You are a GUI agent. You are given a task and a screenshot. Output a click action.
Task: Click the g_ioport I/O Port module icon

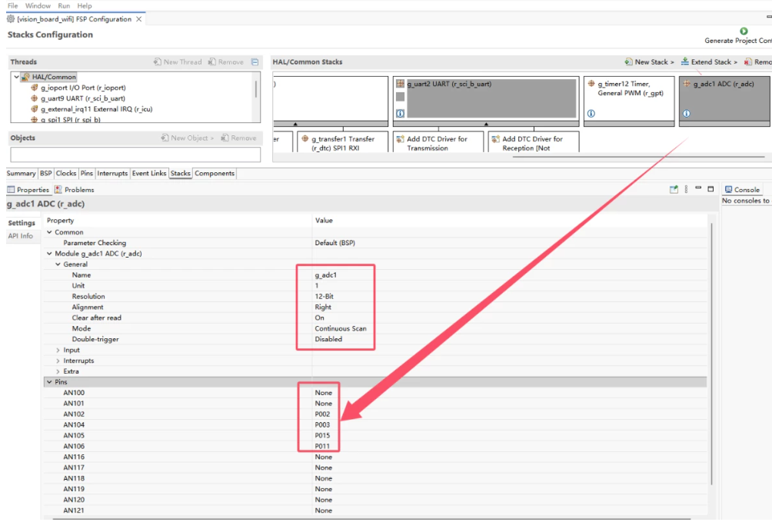click(35, 88)
